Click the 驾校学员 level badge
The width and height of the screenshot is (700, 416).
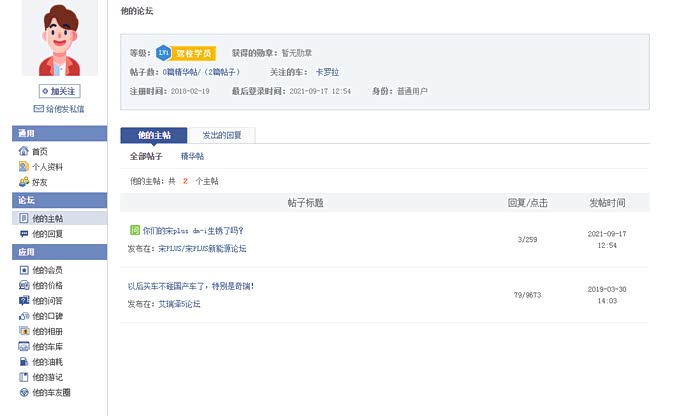194,52
